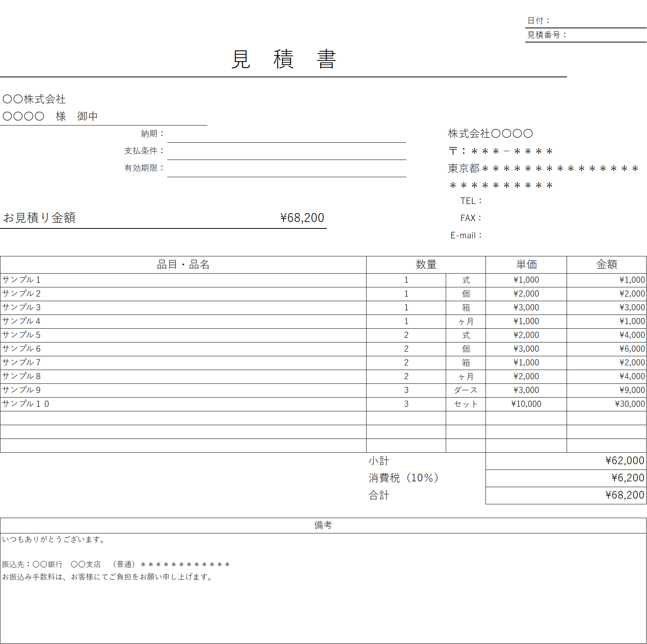Select the 品目・品名 column header
The width and height of the screenshot is (647, 644).
[184, 264]
